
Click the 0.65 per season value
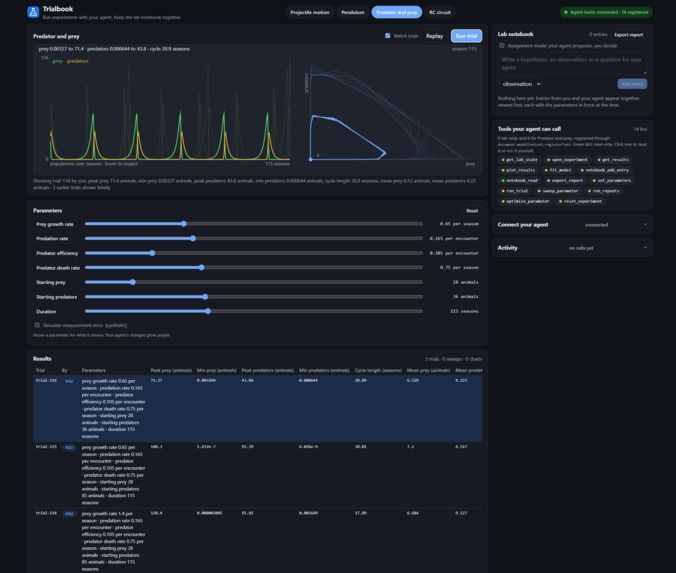pos(459,224)
